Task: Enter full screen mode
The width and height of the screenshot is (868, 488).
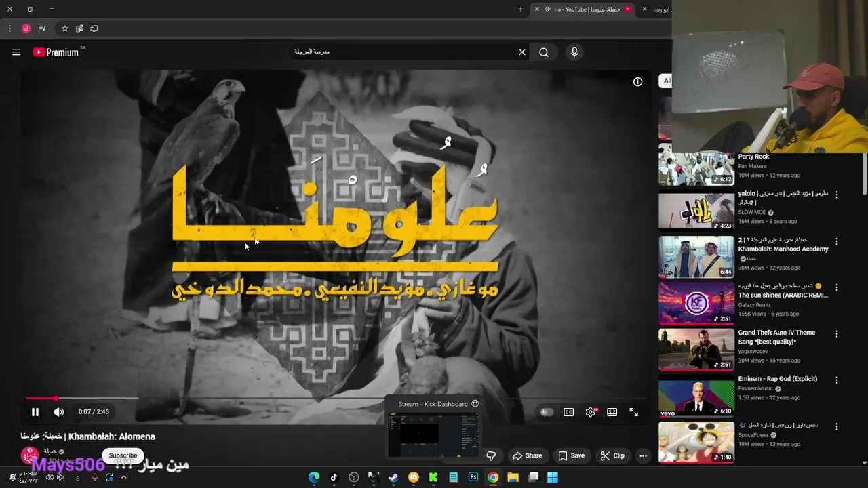Action: (633, 412)
